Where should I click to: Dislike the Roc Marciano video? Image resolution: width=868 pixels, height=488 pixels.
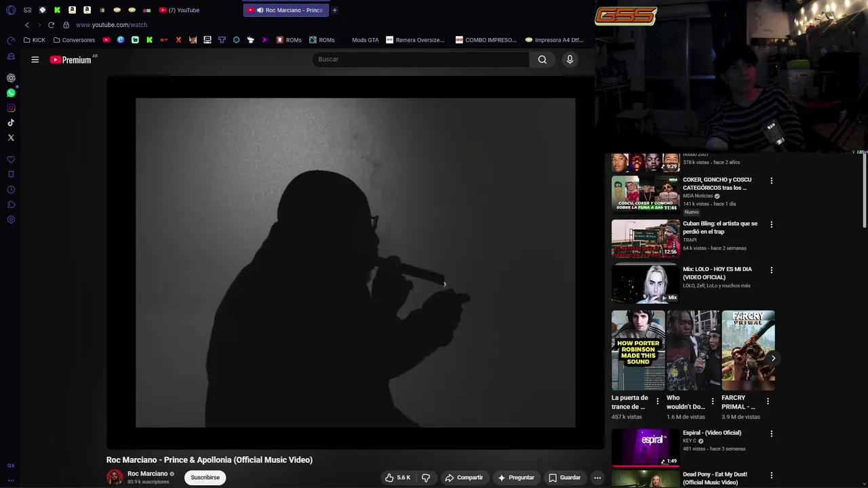pyautogui.click(x=426, y=478)
